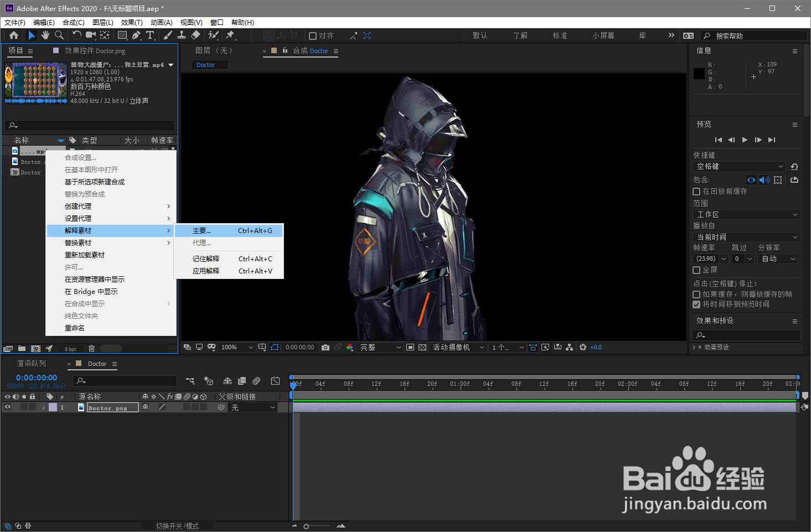Image resolution: width=811 pixels, height=532 pixels.
Task: Open the frame rate (23.98) dropdown
Action: [710, 259]
